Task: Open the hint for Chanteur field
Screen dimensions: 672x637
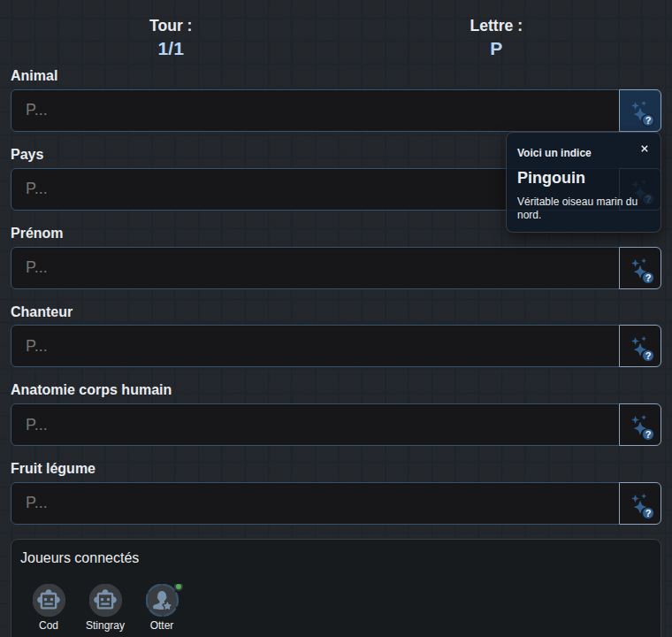Action: 640,346
